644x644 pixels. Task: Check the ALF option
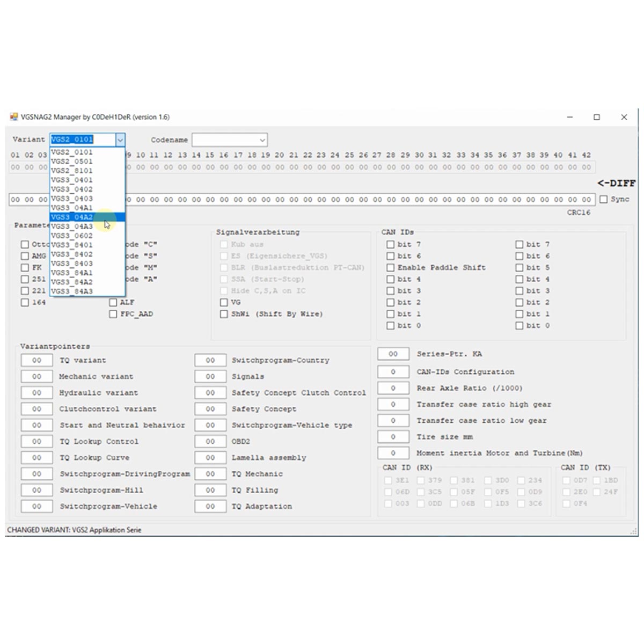click(x=113, y=302)
